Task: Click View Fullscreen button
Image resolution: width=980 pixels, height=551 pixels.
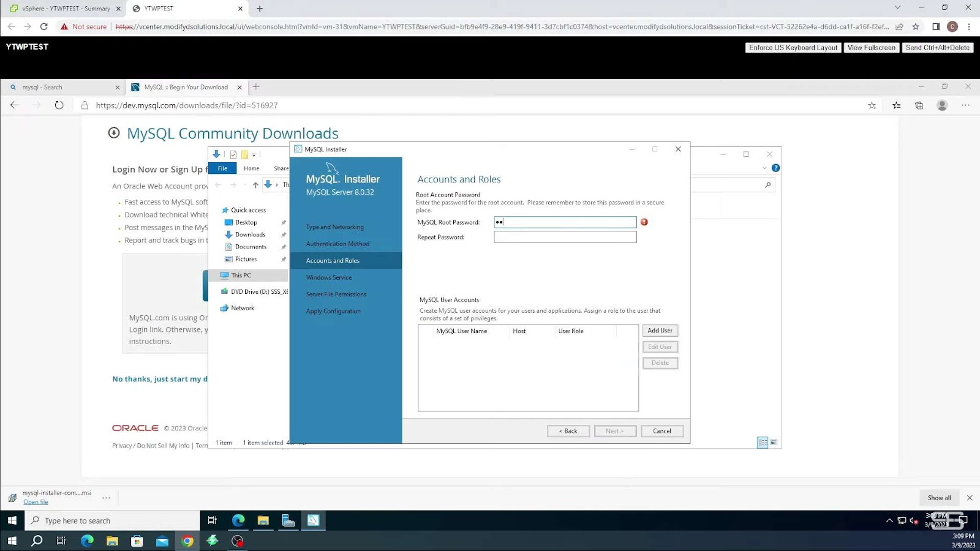Action: click(x=871, y=48)
